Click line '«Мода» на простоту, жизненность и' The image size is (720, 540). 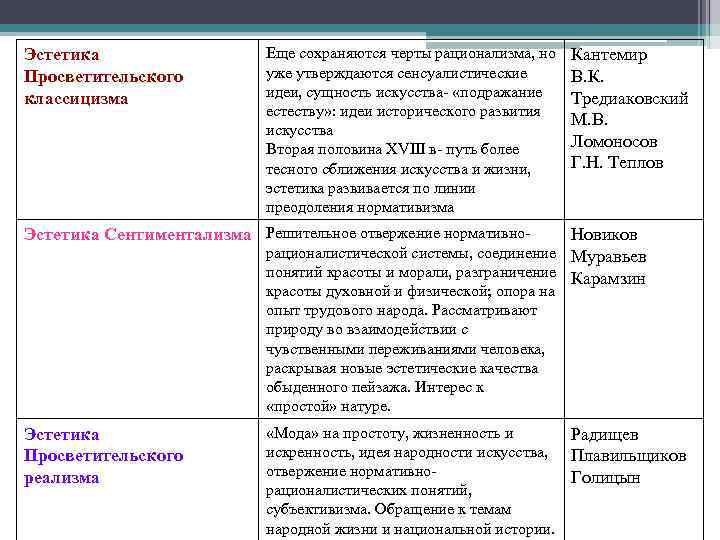389,433
